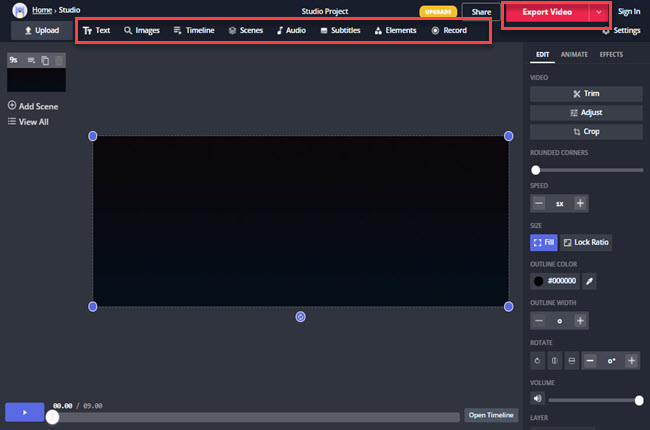Increase outline width with plus button
The height and width of the screenshot is (430, 650).
[x=580, y=321]
